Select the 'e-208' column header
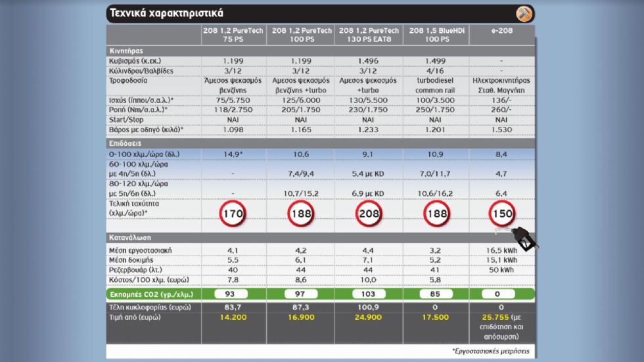This screenshot has height=362, width=644. click(502, 30)
